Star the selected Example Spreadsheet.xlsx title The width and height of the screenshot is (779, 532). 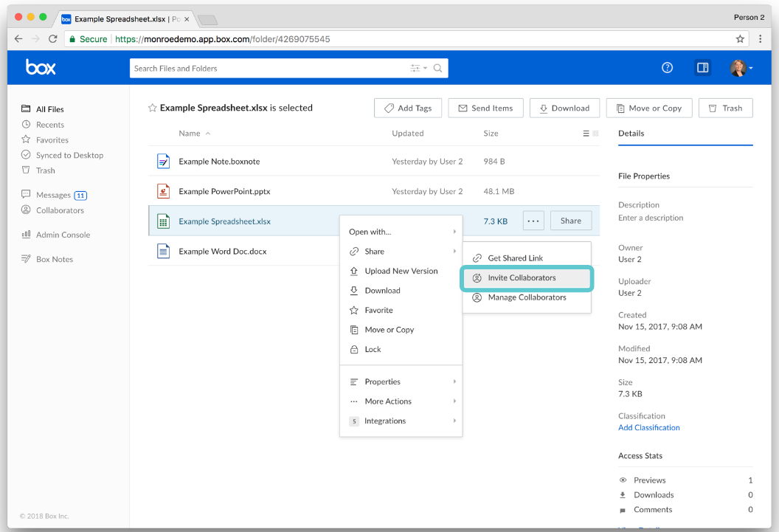[x=153, y=108]
